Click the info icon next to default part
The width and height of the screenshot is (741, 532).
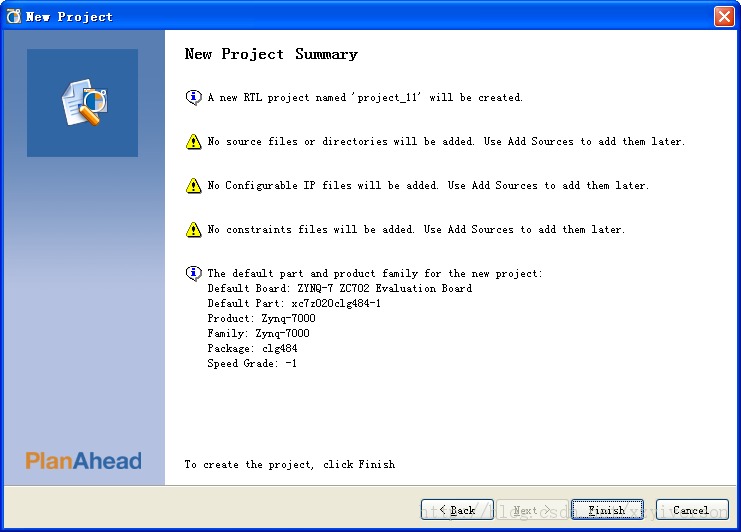[193, 273]
